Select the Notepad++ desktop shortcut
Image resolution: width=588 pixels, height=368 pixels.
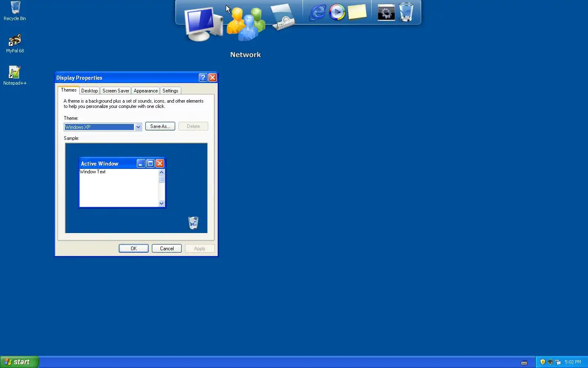[15, 76]
